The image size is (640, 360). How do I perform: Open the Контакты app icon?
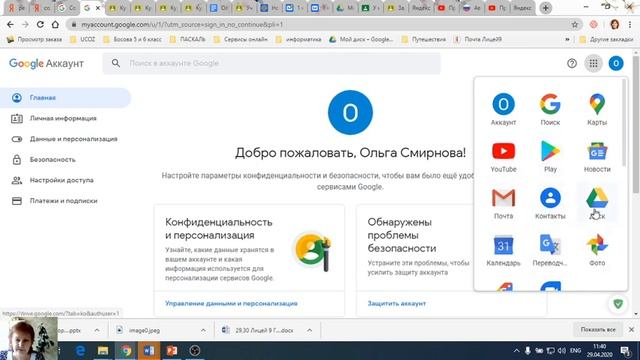coord(550,203)
